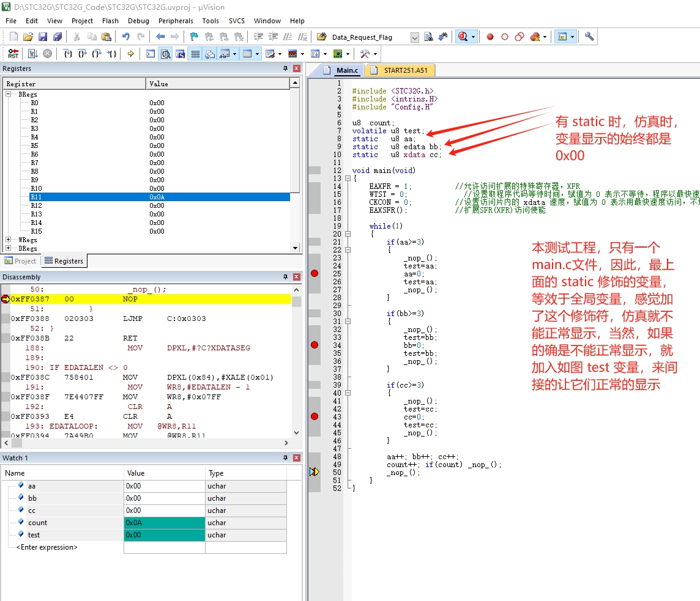Collapse the BRegs register group
Screen dimensions: 700x601
click(8, 94)
